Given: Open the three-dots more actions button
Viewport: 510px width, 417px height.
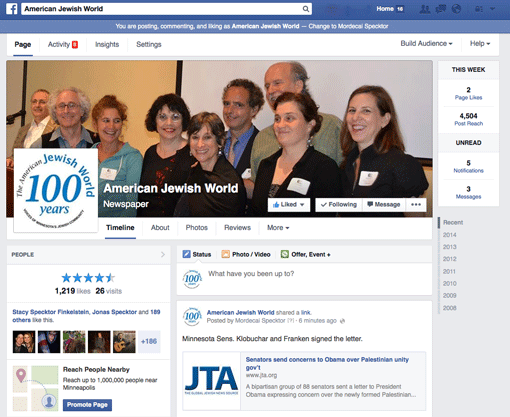Looking at the screenshot, I should [x=416, y=205].
